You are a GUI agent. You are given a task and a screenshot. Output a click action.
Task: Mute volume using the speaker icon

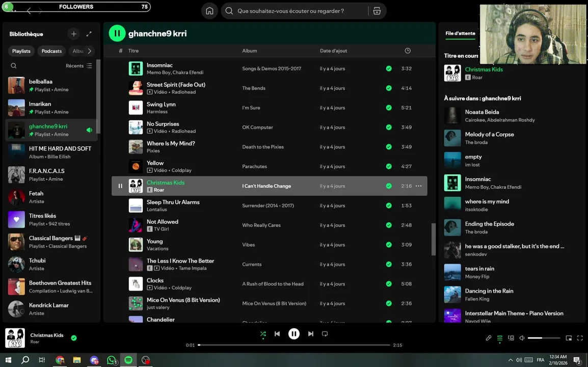coord(522,338)
